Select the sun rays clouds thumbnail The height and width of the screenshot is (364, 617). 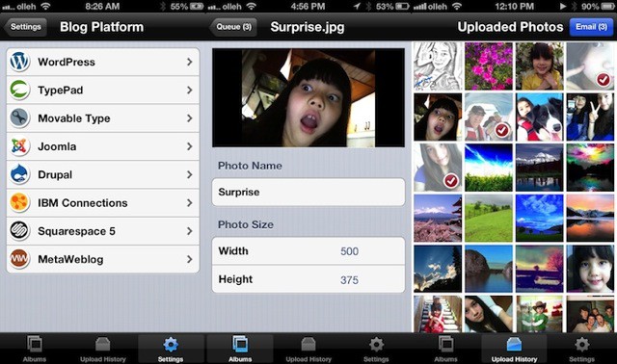click(438, 269)
